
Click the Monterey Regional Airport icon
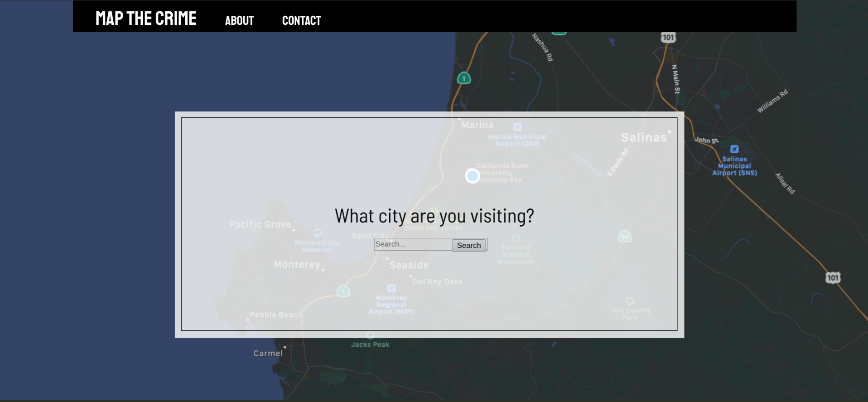391,288
